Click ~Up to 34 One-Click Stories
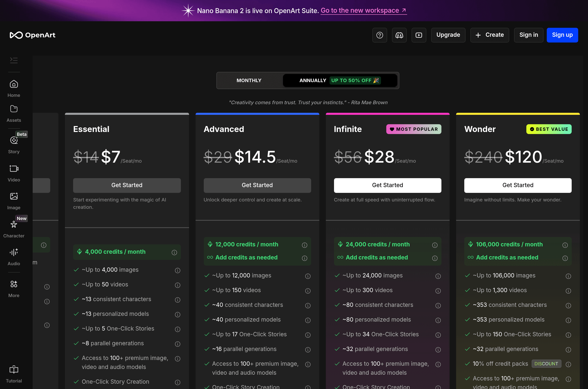 click(380, 334)
